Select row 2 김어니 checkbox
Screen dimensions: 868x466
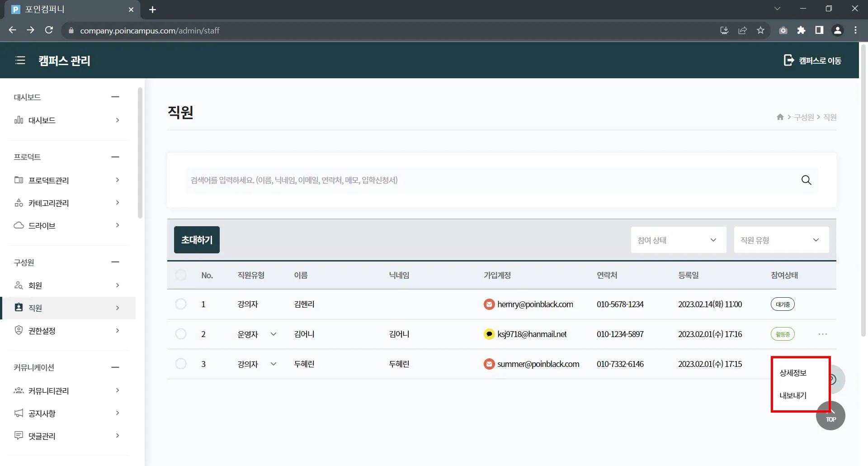(181, 334)
